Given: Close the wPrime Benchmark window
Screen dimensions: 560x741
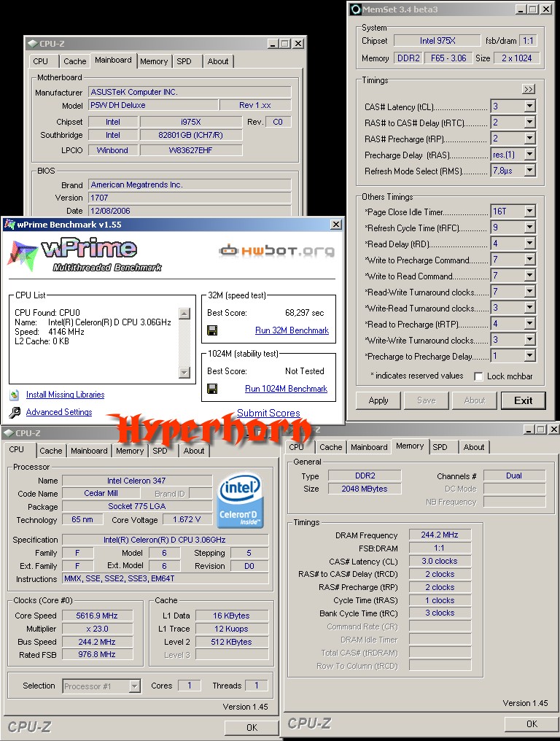Looking at the screenshot, I should coord(336,225).
